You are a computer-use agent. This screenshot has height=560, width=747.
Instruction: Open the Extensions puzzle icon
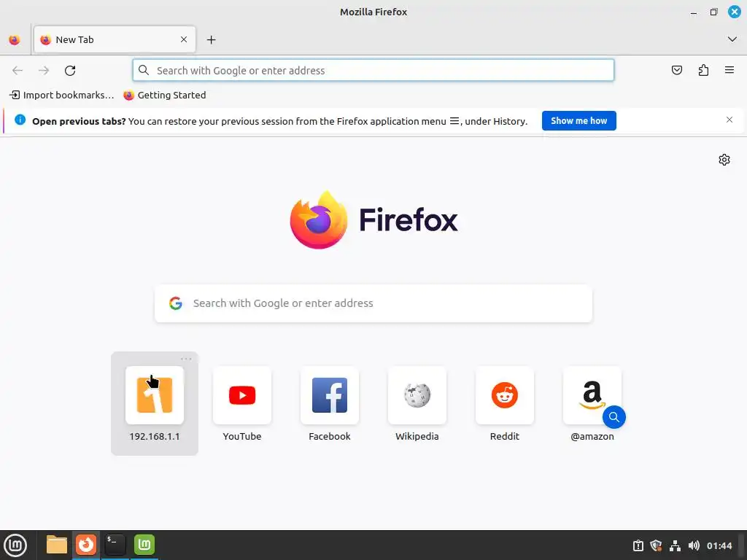point(703,71)
